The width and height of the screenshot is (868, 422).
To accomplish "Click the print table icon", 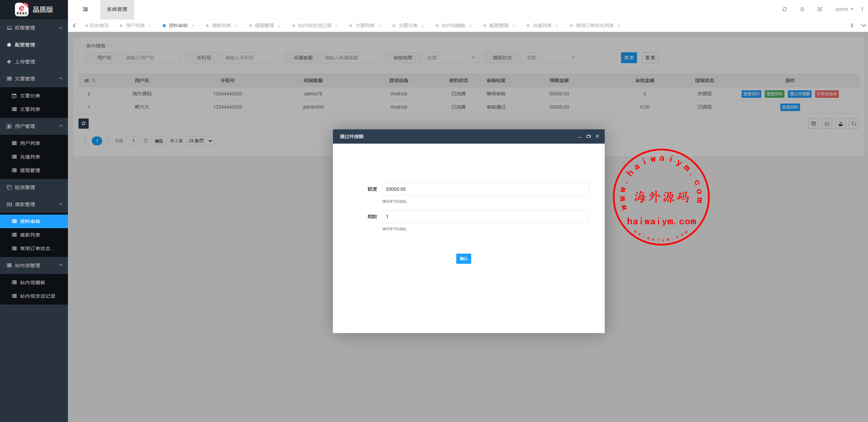I will [x=827, y=124].
